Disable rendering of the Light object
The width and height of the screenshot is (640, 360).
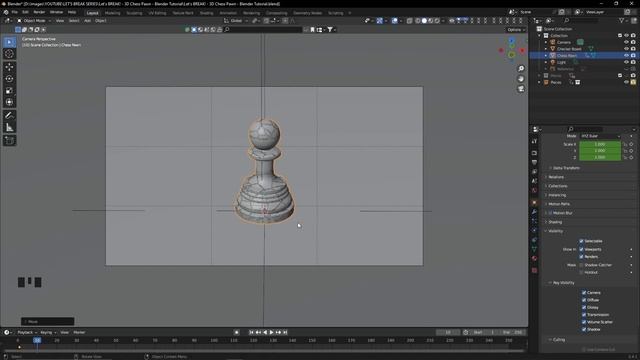tap(633, 62)
